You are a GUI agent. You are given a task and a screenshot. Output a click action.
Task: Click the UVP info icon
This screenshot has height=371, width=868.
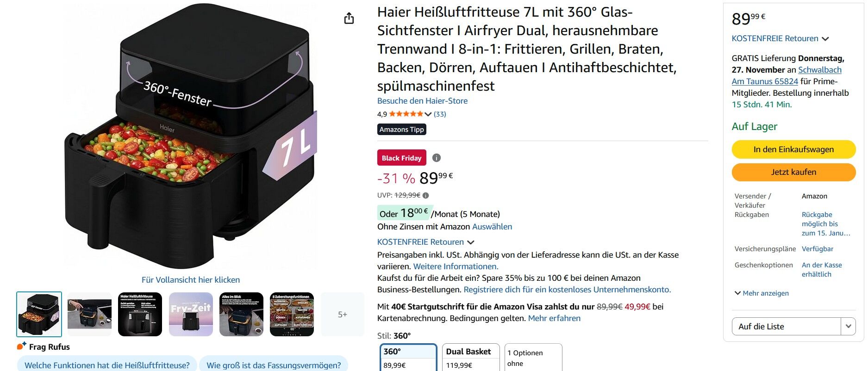426,195
